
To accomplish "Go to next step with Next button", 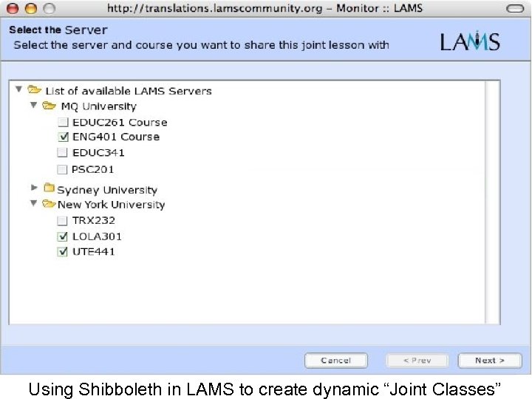I will tap(490, 361).
